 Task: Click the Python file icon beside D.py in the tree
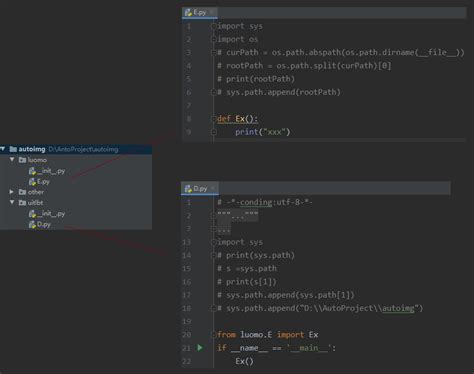pos(32,224)
